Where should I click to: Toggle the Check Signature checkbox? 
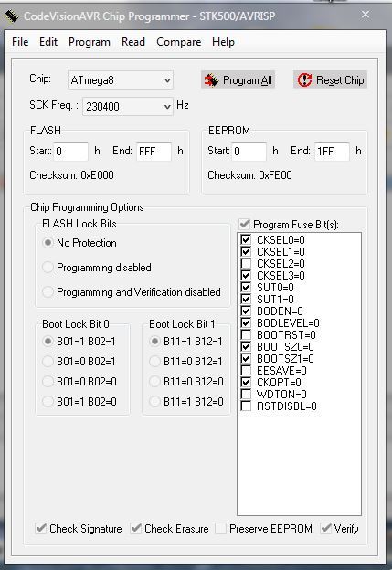tap(41, 528)
